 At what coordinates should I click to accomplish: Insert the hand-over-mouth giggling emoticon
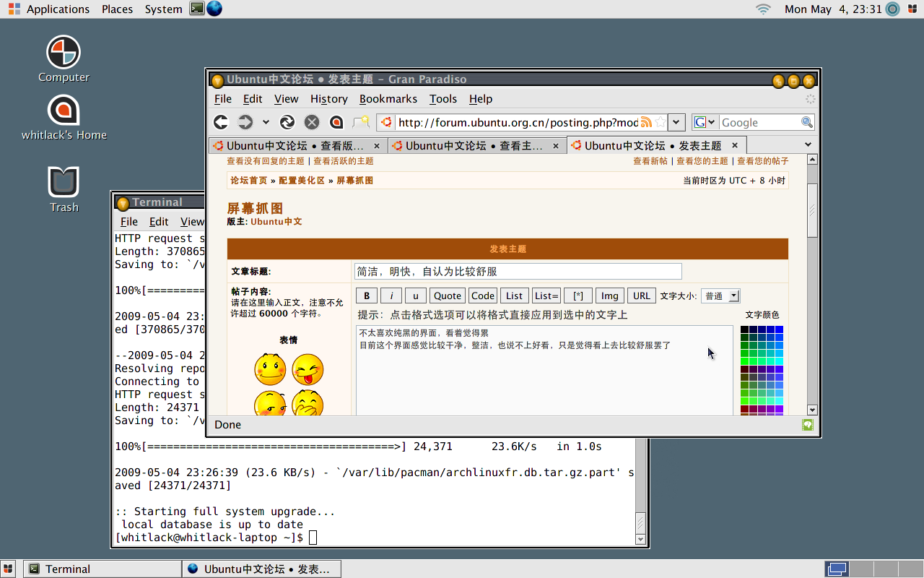pos(308,403)
